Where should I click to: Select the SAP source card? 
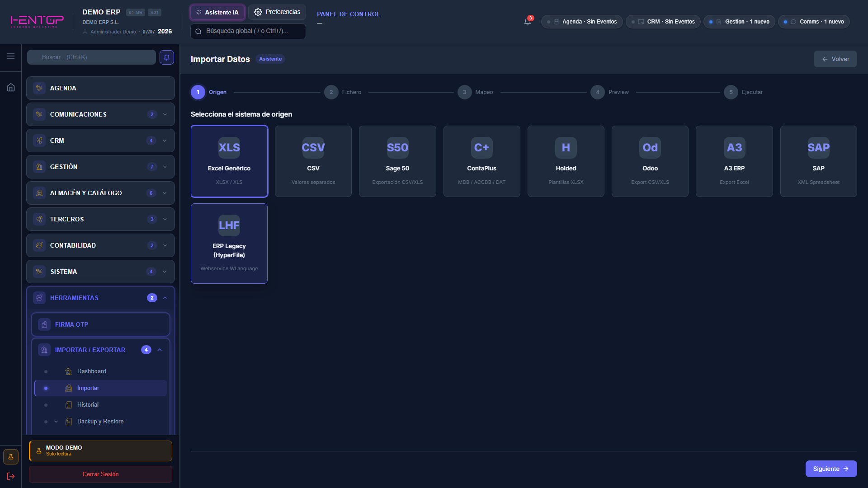(x=819, y=161)
